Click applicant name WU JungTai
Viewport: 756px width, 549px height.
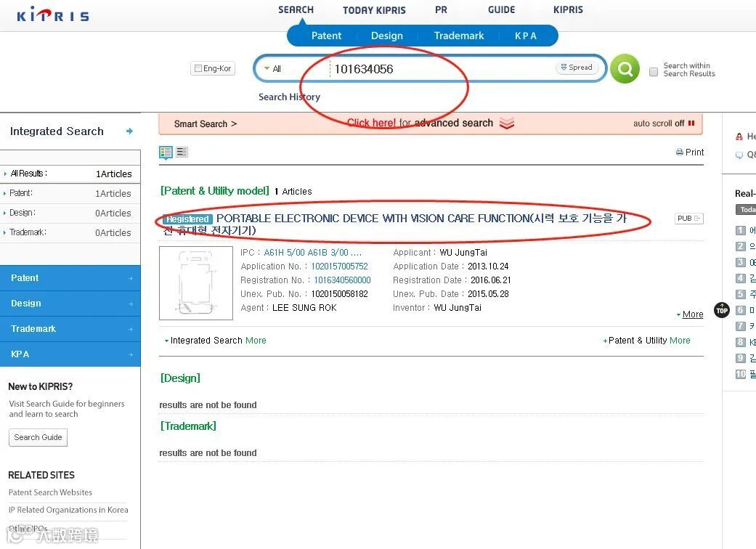[463, 253]
